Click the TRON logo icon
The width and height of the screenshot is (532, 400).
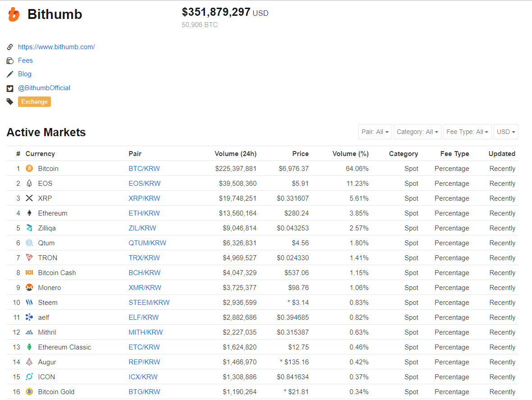pyautogui.click(x=29, y=258)
